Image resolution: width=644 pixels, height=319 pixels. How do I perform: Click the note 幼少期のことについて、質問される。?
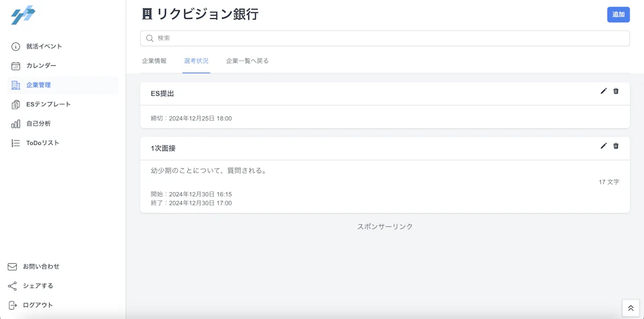pyautogui.click(x=210, y=171)
